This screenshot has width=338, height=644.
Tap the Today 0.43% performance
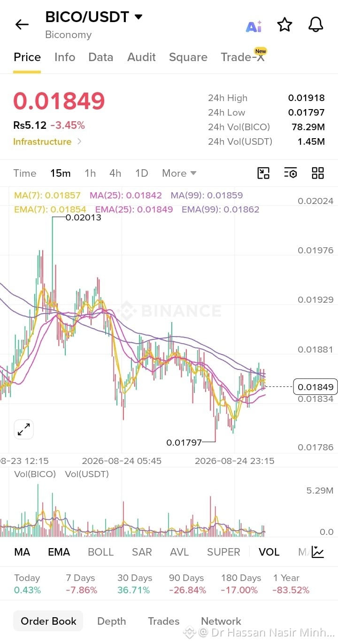27,584
